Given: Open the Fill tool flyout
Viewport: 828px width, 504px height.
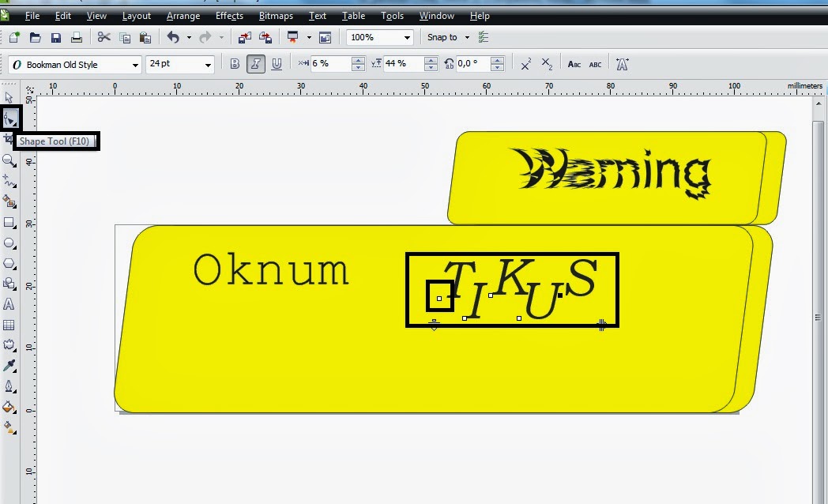Looking at the screenshot, I should coord(9,407).
